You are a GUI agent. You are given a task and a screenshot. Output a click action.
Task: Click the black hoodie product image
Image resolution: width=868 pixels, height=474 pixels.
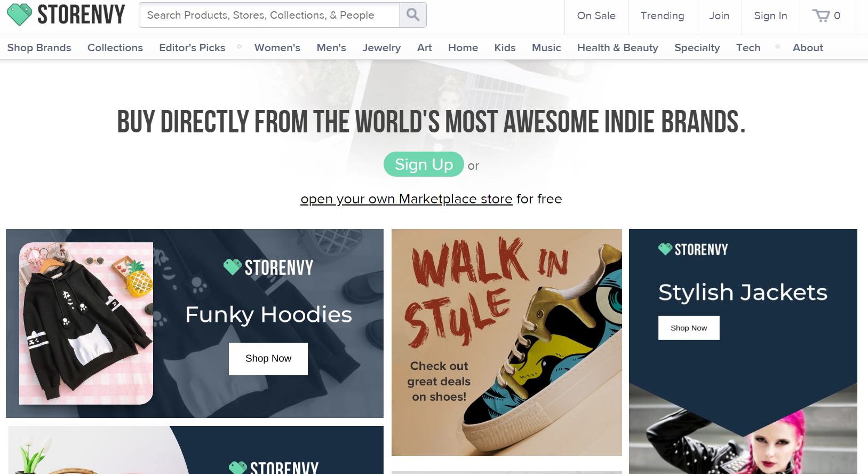[x=86, y=323]
